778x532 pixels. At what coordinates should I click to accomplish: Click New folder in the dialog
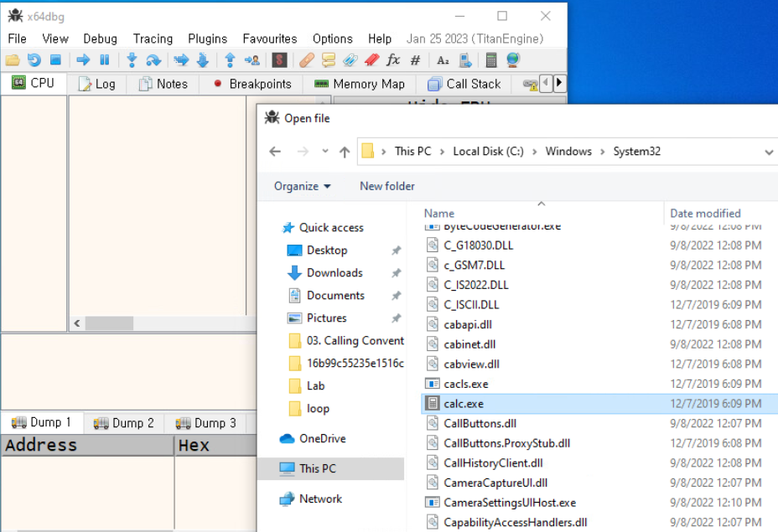tap(387, 187)
